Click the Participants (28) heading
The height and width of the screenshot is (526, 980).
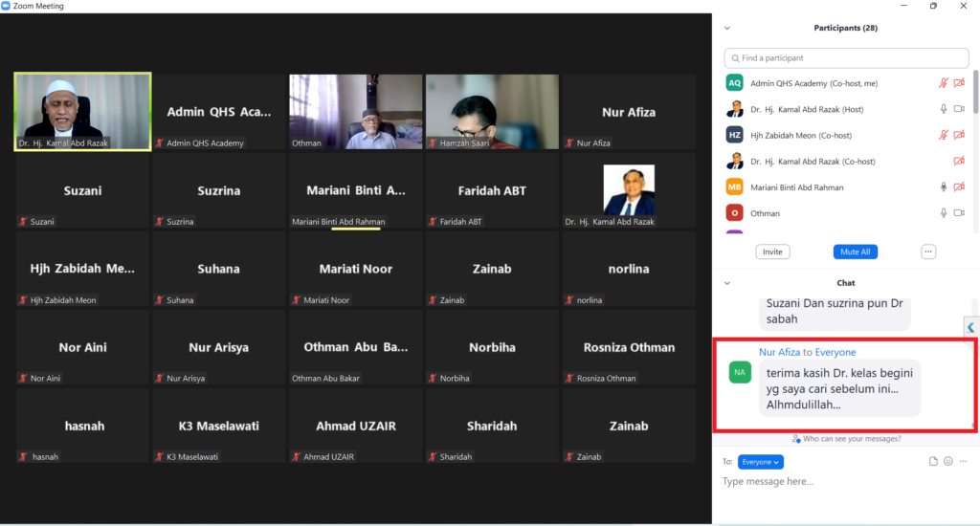(x=845, y=28)
